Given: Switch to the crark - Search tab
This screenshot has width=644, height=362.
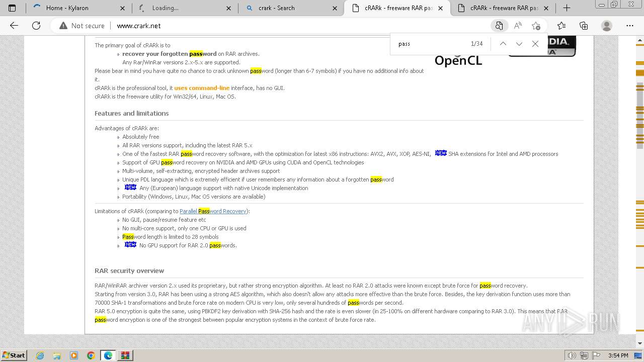Looking at the screenshot, I should pos(291,8).
